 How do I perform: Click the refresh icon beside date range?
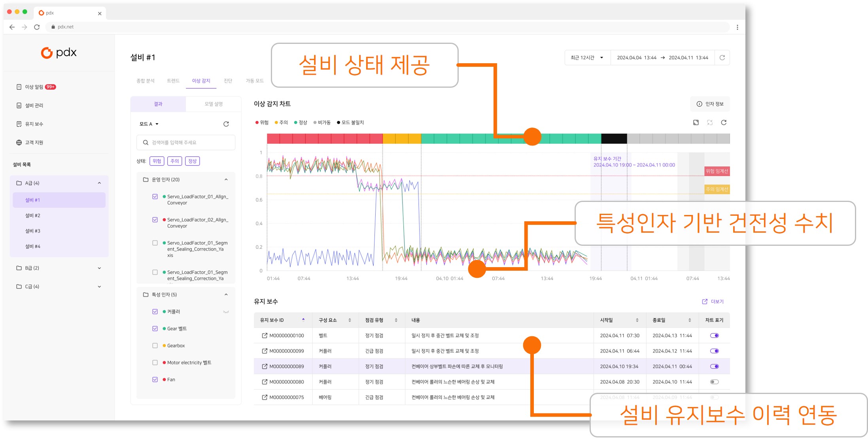(x=722, y=58)
